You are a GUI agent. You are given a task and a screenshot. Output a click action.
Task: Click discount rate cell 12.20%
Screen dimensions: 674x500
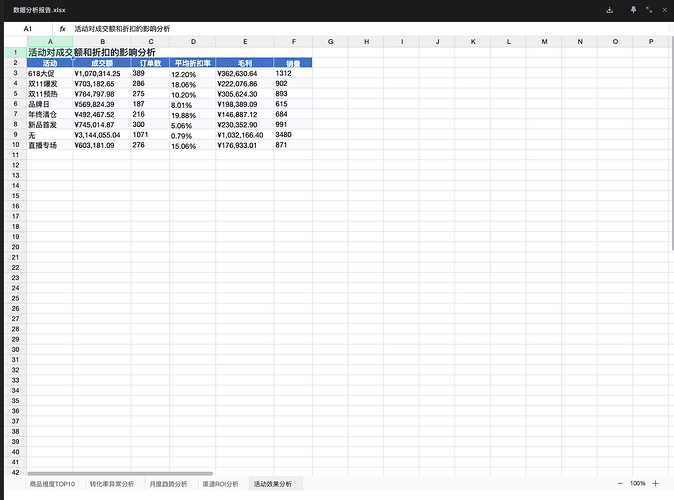[193, 74]
